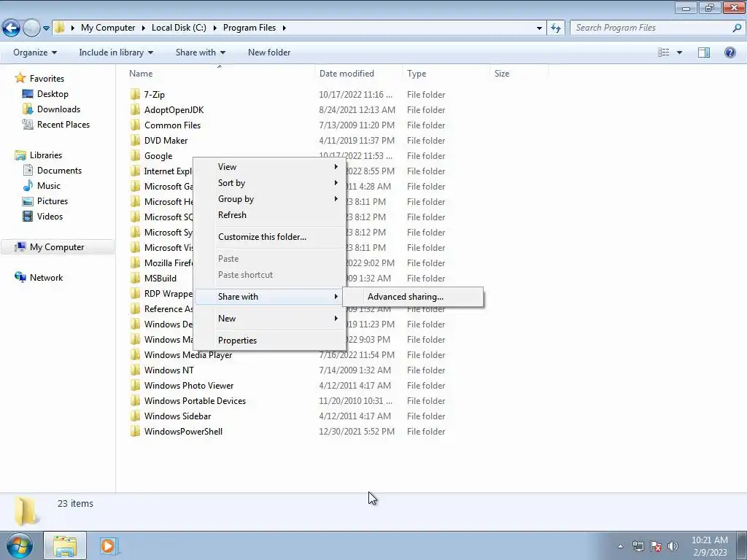
Task: Open Group by submenu
Action: pos(270,198)
